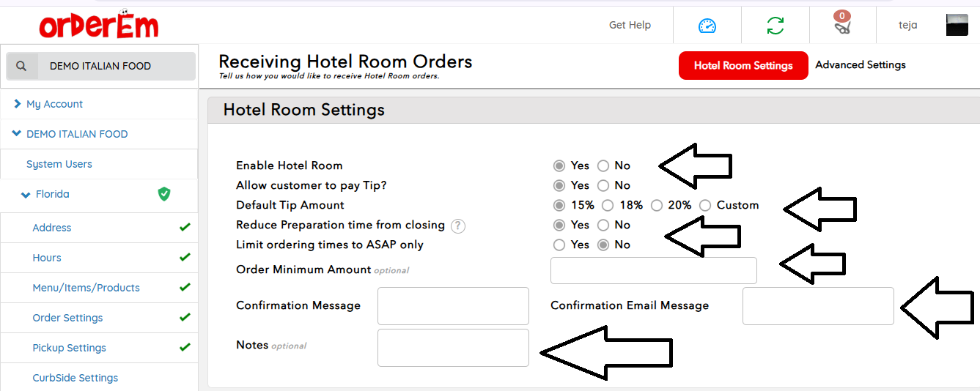
Task: Click the search magnifier icon
Action: click(x=21, y=66)
